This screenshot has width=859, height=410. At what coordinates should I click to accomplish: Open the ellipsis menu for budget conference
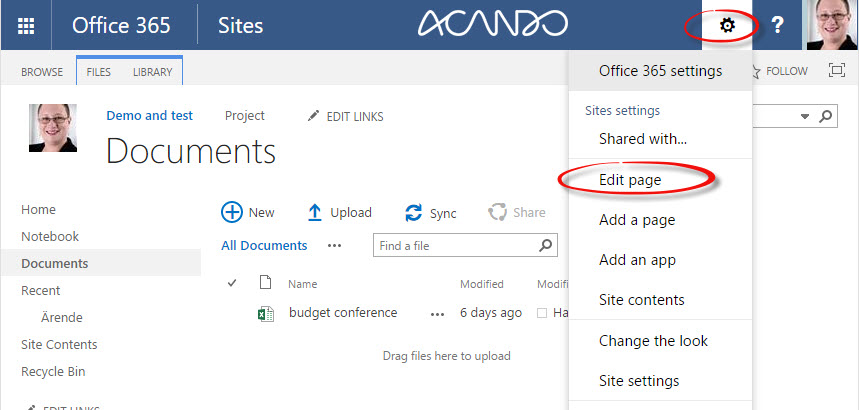click(436, 313)
